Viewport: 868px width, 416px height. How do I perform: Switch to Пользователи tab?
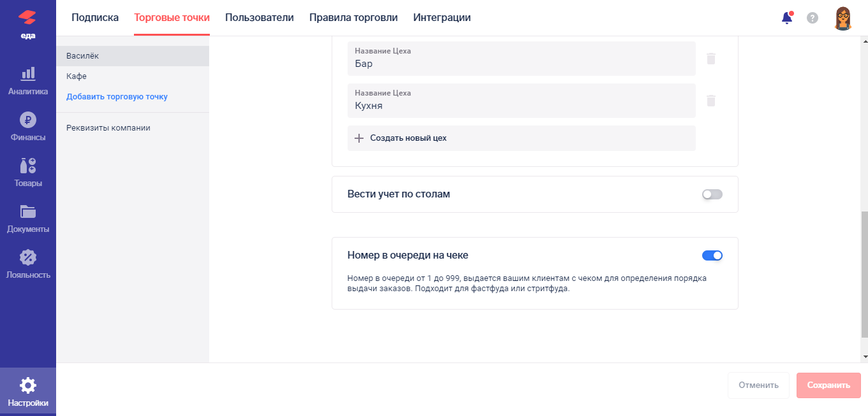pyautogui.click(x=260, y=18)
